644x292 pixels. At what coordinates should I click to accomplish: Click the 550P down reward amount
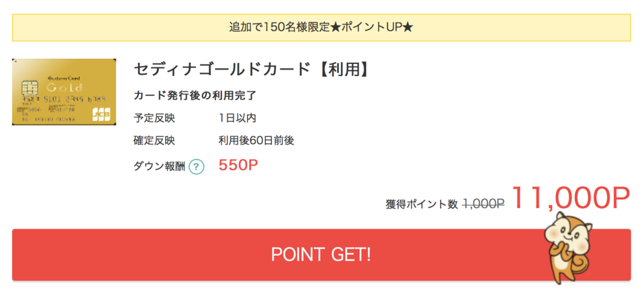[238, 165]
